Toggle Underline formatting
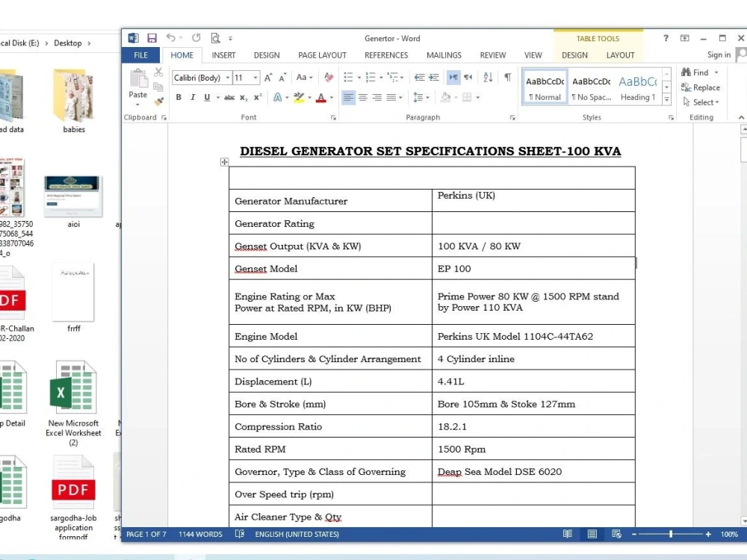This screenshot has height=560, width=747. point(207,98)
